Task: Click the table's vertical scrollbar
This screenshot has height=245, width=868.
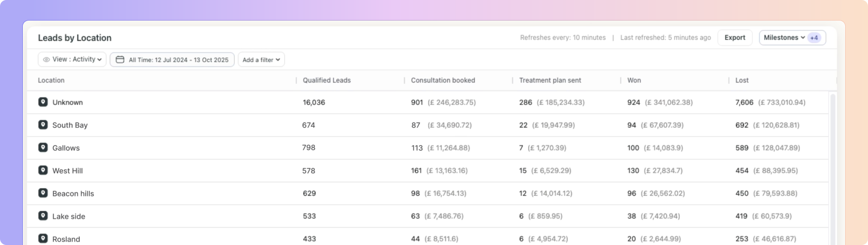Action: point(833,169)
